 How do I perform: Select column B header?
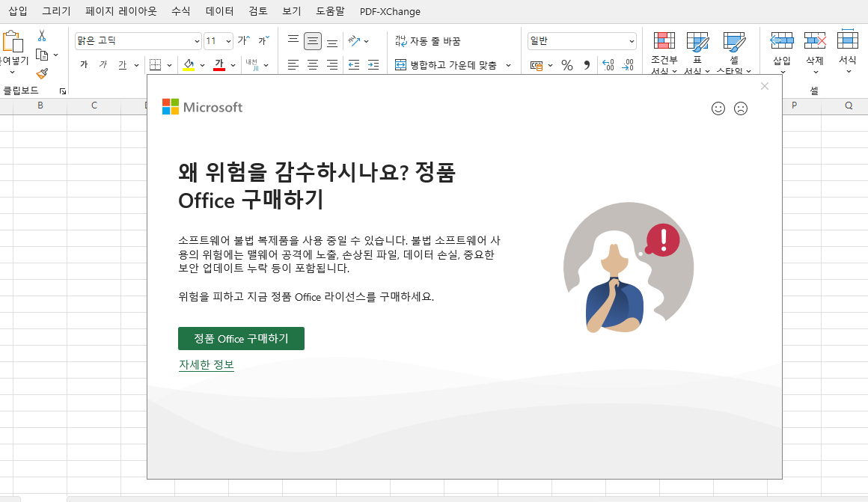pos(40,105)
